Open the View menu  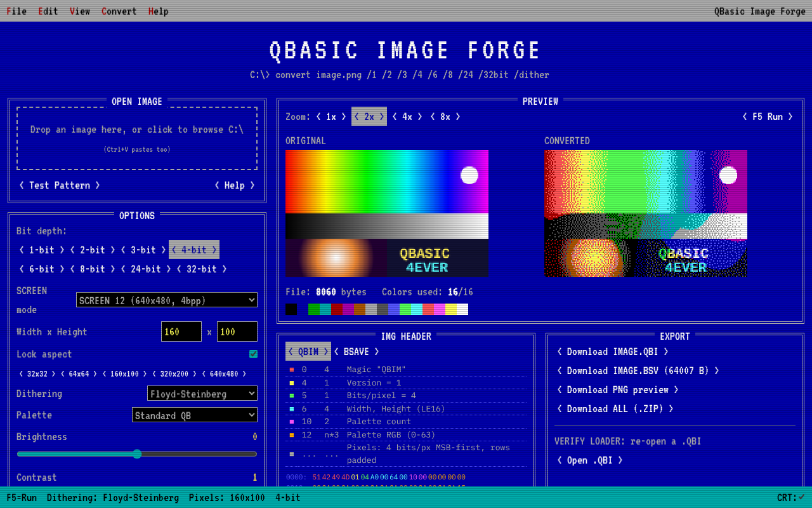(80, 11)
